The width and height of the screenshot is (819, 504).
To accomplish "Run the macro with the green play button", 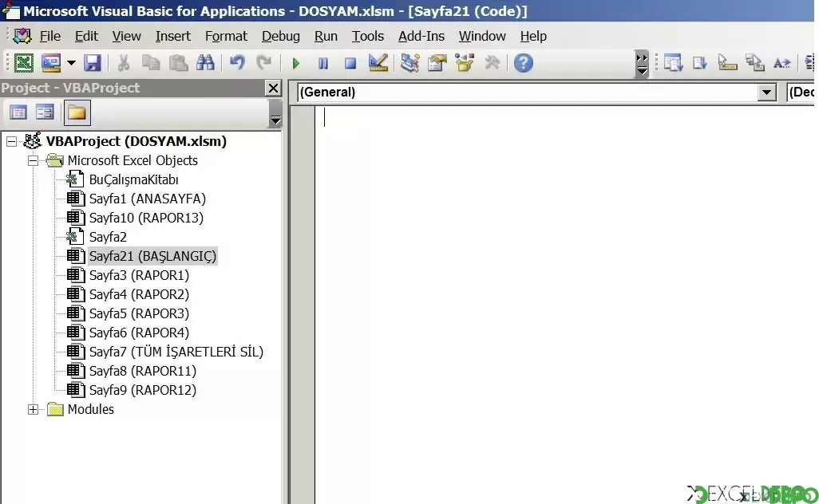I will point(295,64).
